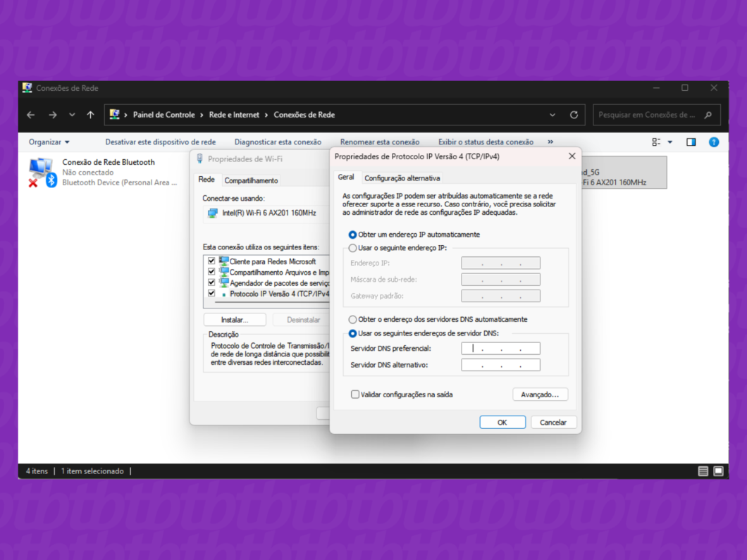
Task: Focus the Pesquisar em Conexões de Rede box
Action: [x=657, y=115]
